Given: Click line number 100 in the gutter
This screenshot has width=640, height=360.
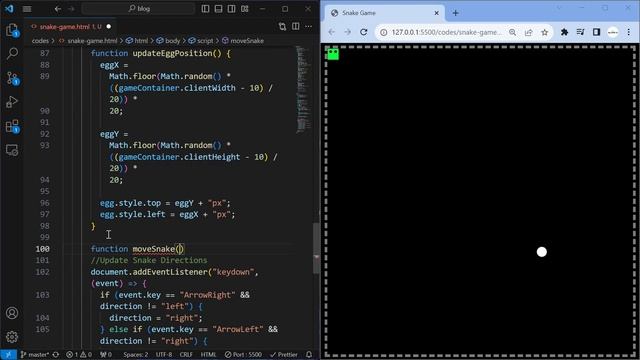Looking at the screenshot, I should [x=42, y=249].
